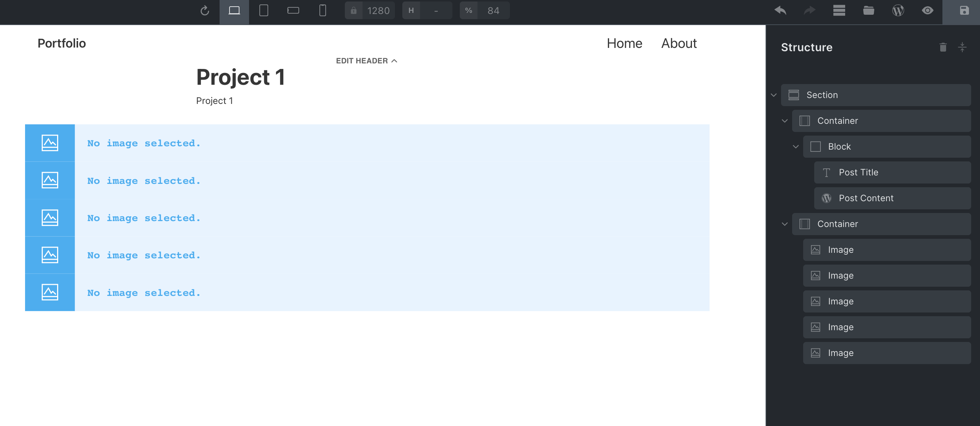
Task: Select the Block row
Action: 887,147
